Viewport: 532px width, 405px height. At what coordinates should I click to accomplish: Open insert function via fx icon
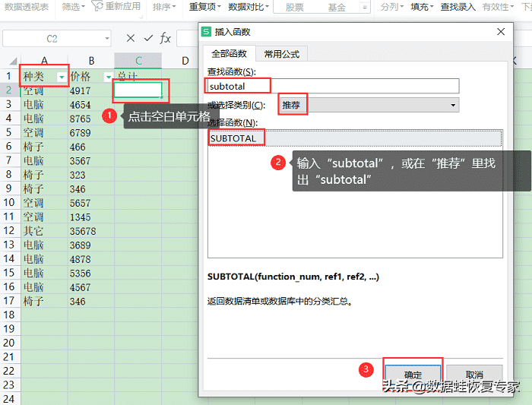pos(165,38)
